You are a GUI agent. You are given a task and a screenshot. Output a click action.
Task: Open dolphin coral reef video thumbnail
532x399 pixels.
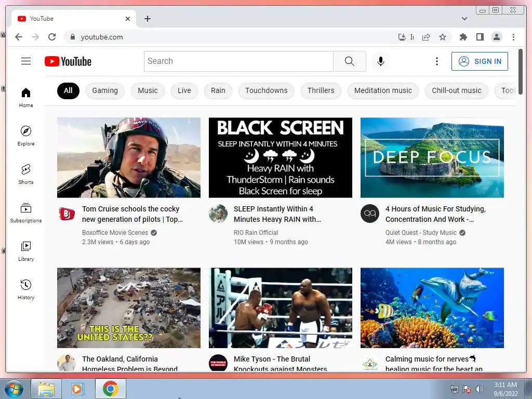click(x=432, y=308)
